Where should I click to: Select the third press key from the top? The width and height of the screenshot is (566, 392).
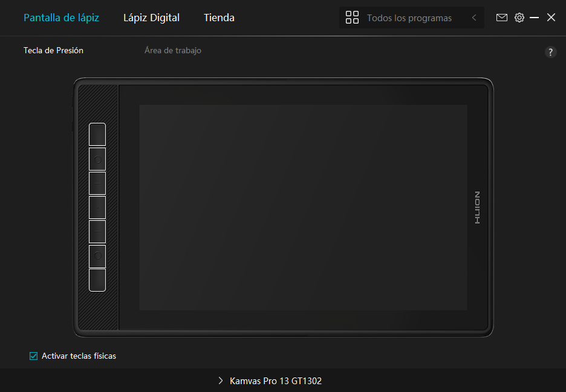(97, 183)
